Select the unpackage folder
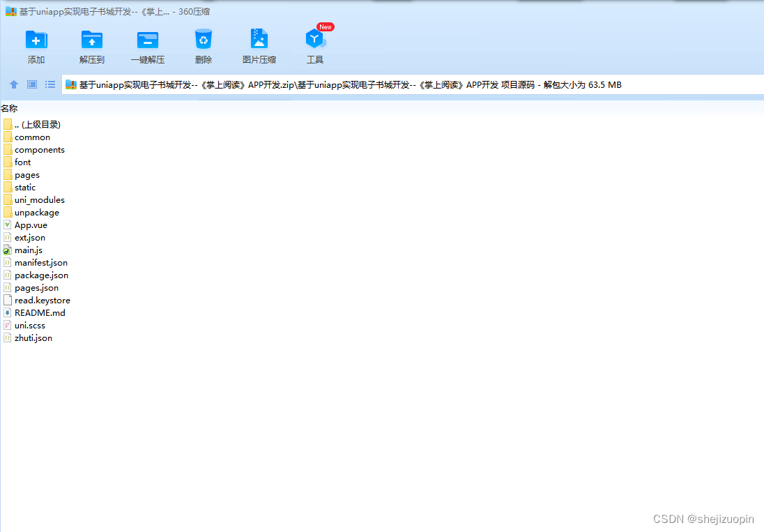The height and width of the screenshot is (532, 764). pyautogui.click(x=31, y=213)
